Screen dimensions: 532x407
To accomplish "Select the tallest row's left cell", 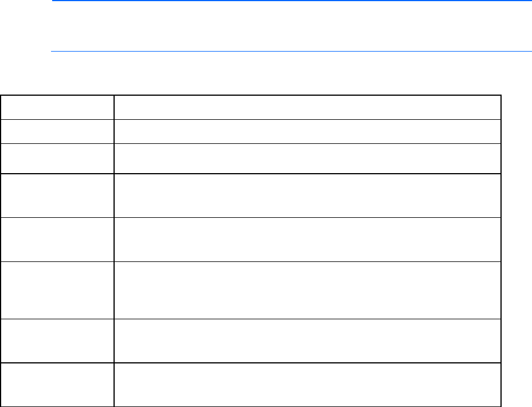I will [x=57, y=290].
